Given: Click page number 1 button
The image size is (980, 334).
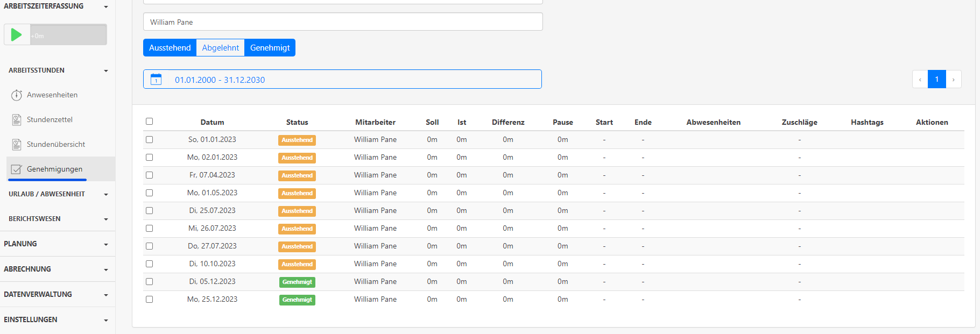Looking at the screenshot, I should pyautogui.click(x=936, y=80).
